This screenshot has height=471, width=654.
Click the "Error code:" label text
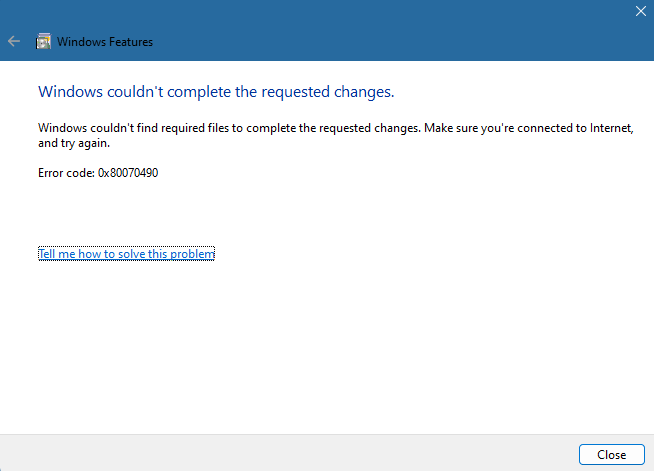coord(66,173)
